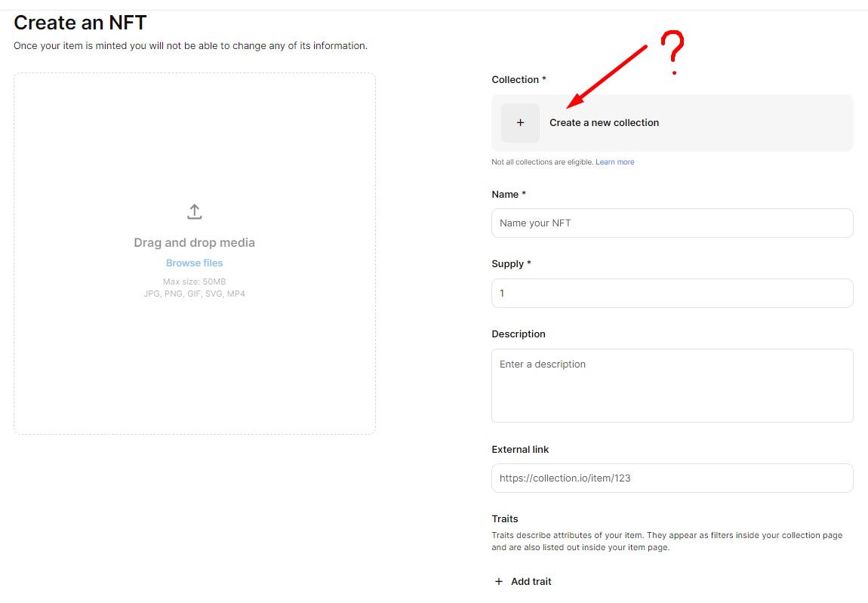Image resolution: width=868 pixels, height=603 pixels.
Task: Click the Traits section heading
Action: (x=505, y=518)
